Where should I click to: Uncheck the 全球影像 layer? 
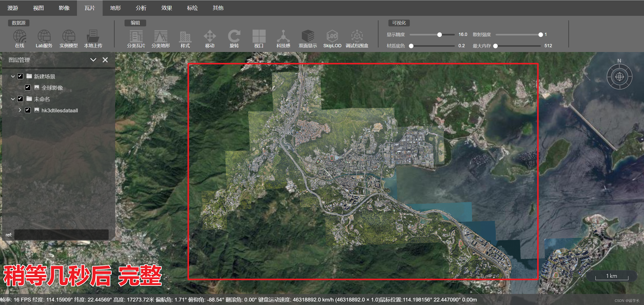point(28,87)
